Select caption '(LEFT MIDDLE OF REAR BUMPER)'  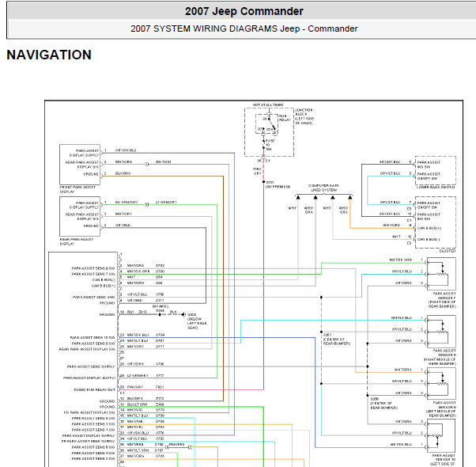pos(441,413)
